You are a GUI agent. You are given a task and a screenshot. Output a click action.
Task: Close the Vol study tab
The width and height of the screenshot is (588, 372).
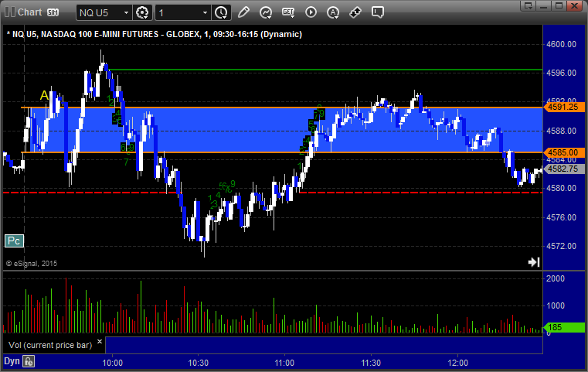(x=100, y=342)
